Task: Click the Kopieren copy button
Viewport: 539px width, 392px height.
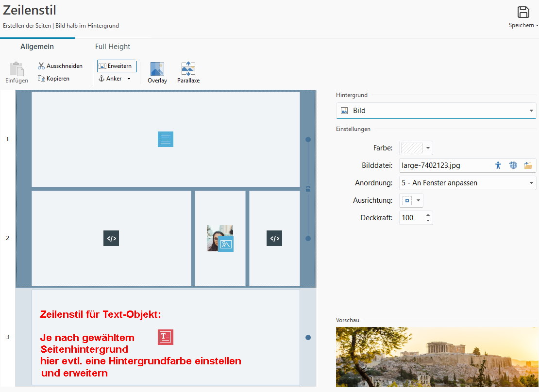Action: [x=53, y=79]
